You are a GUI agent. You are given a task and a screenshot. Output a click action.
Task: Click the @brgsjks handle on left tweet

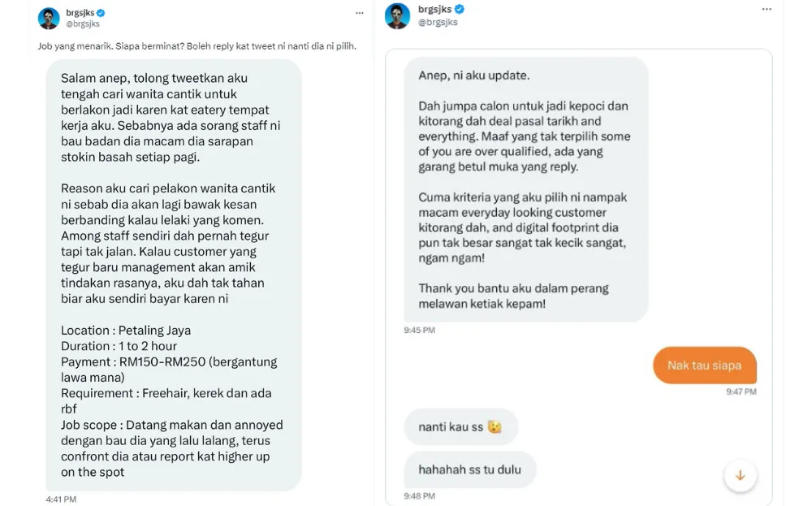pyautogui.click(x=83, y=24)
